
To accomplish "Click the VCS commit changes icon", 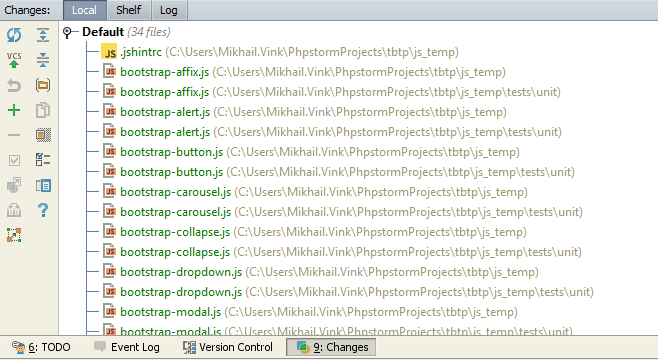I will [14, 60].
